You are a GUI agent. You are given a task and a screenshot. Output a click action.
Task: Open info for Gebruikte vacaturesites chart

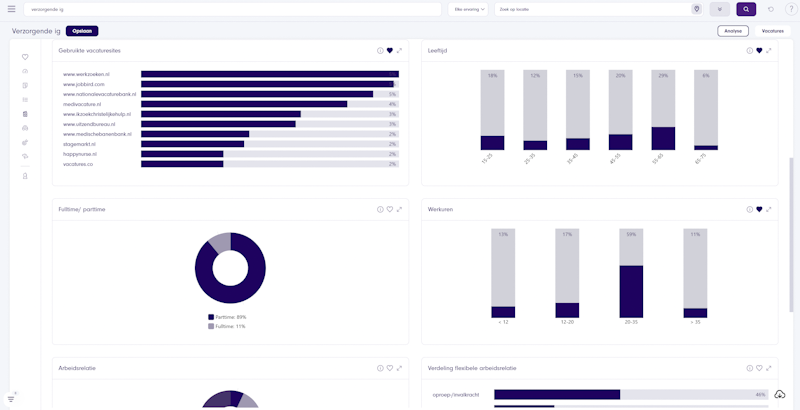[x=380, y=50]
